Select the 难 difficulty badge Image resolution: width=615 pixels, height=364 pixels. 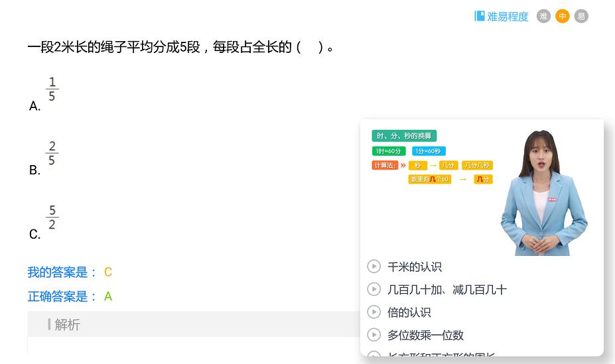coord(543,17)
